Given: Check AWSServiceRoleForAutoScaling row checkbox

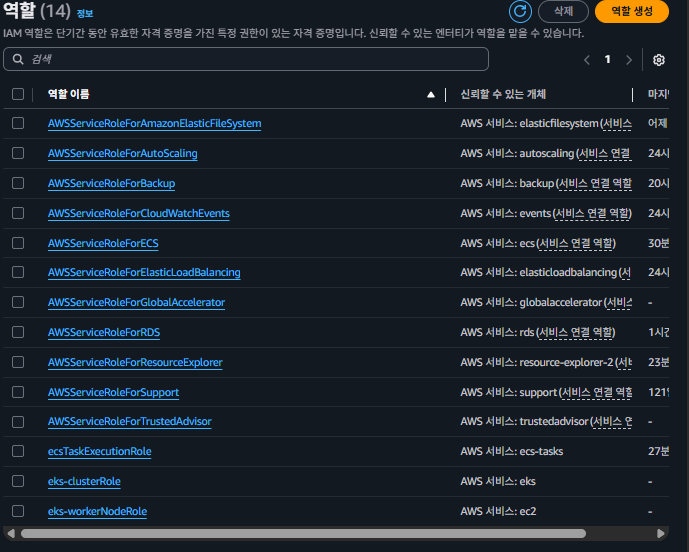Looking at the screenshot, I should [x=18, y=153].
